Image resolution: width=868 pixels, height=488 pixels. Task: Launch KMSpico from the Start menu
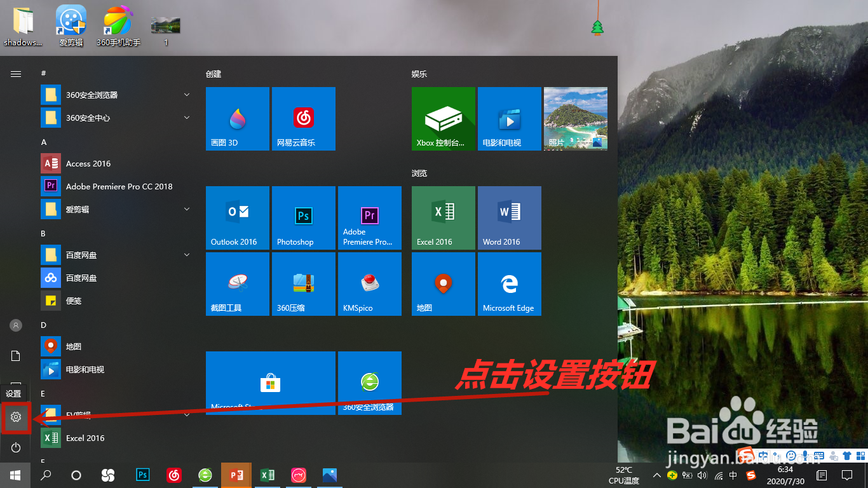click(x=369, y=284)
